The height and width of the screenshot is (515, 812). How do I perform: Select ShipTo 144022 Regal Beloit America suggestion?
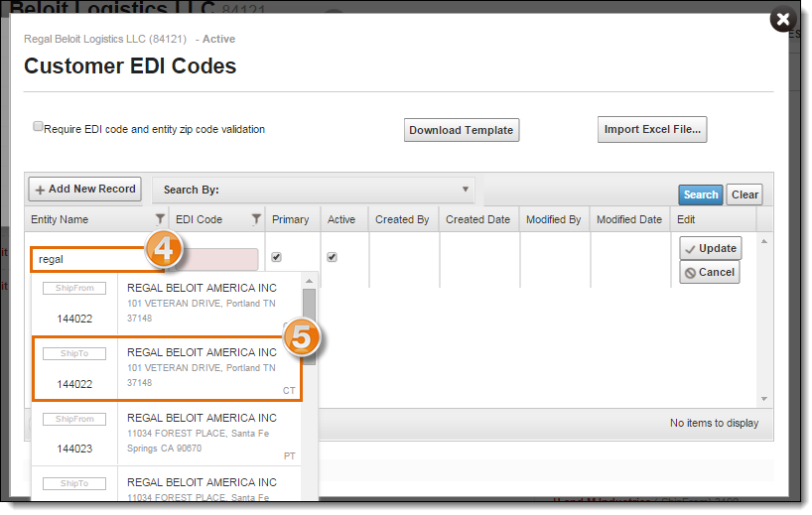coord(166,368)
